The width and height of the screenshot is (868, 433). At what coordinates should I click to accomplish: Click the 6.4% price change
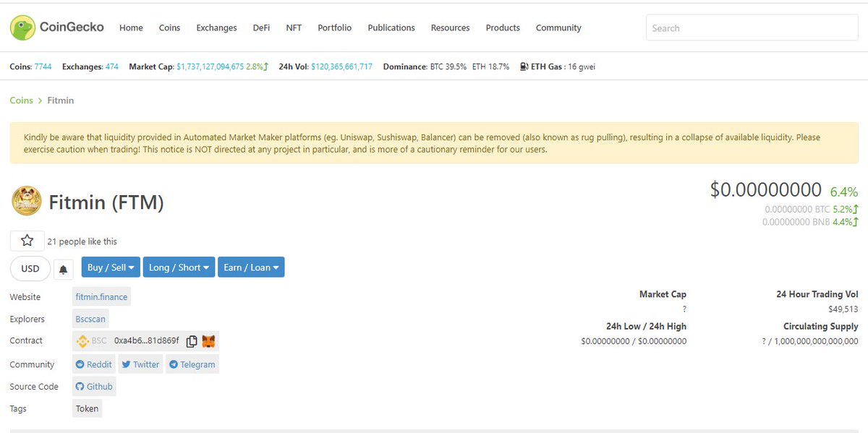[844, 192]
